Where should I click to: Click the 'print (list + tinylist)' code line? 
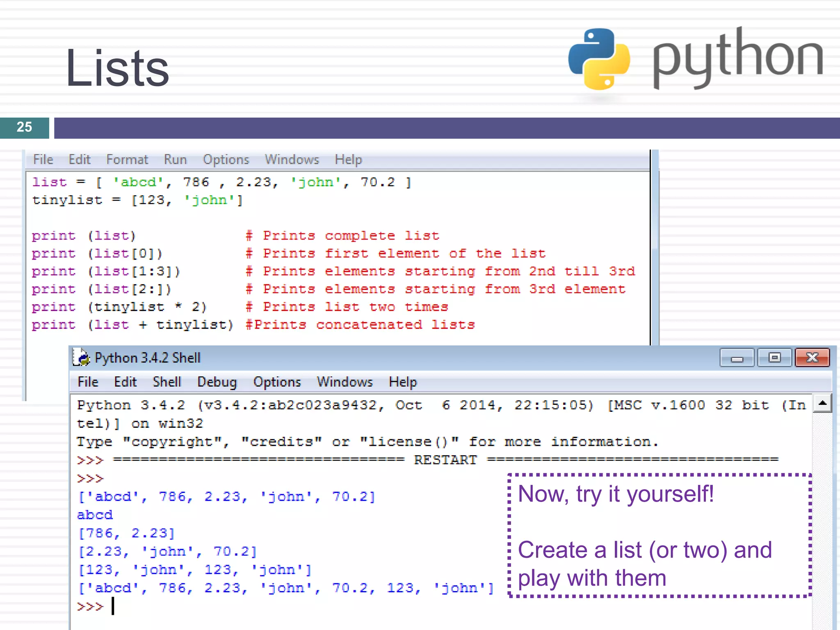pyautogui.click(x=133, y=325)
